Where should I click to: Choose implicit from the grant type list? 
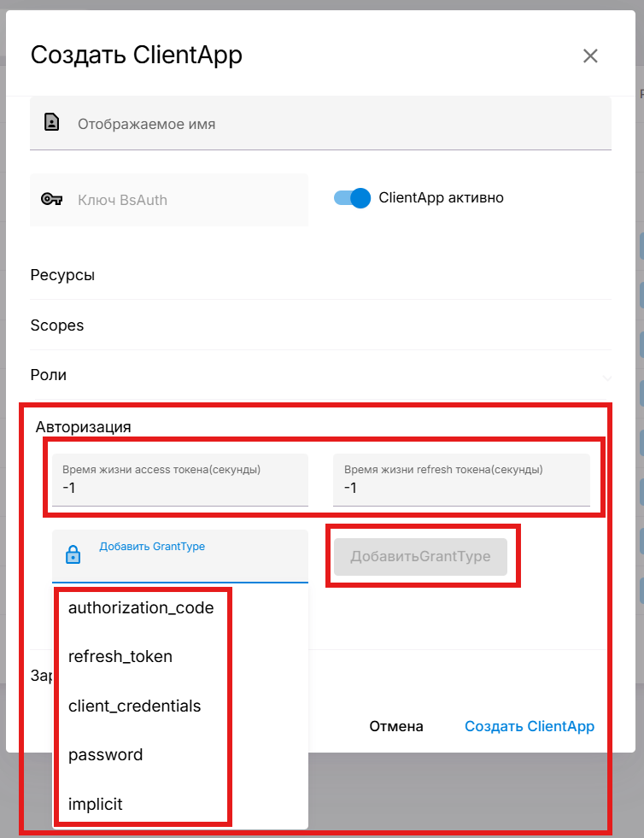pos(96,805)
